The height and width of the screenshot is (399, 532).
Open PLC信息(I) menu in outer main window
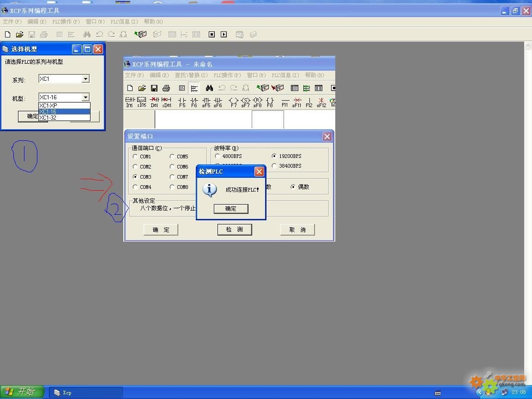(x=124, y=21)
